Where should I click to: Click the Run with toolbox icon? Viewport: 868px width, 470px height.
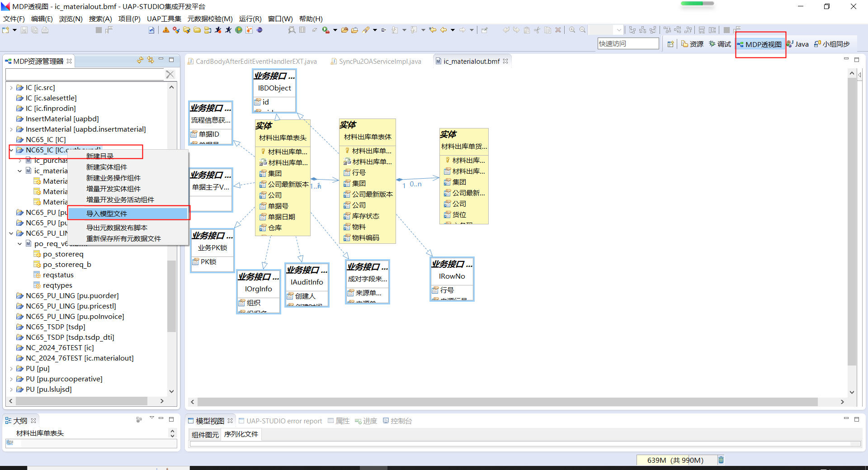[325, 30]
